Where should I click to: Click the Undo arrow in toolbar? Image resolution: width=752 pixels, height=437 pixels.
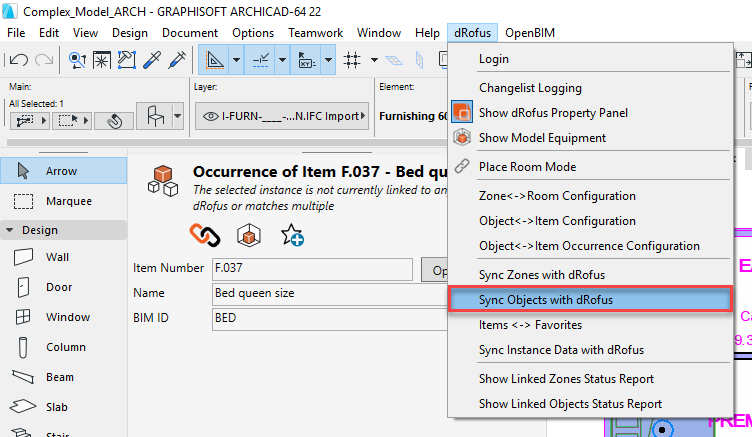pos(19,60)
